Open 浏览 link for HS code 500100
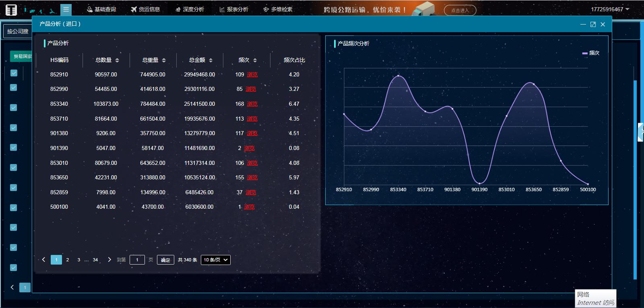The width and height of the screenshot is (644, 308). (x=250, y=207)
